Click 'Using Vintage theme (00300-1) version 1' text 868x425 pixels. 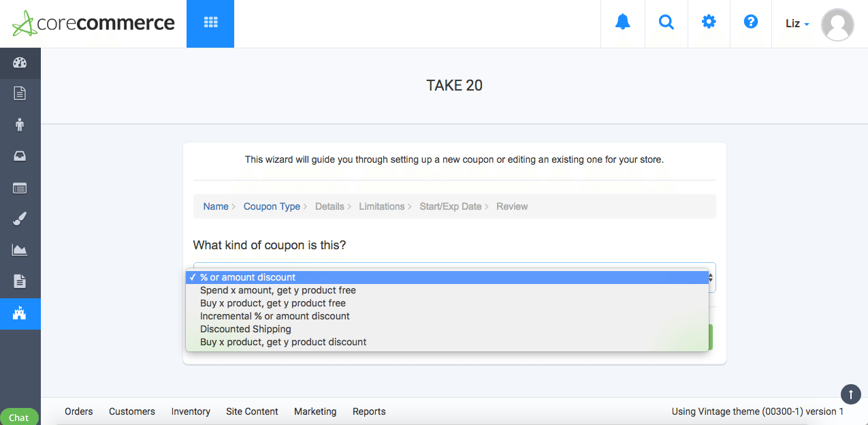point(758,411)
